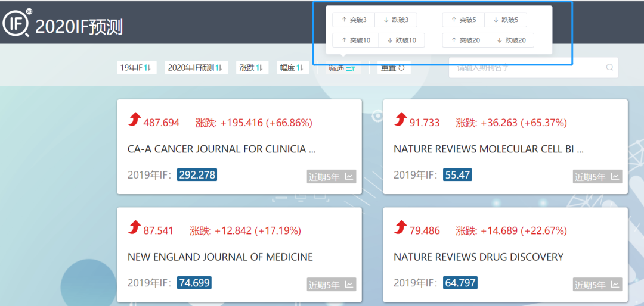The width and height of the screenshot is (644, 306).
Task: Click the search magnifier icon in search box
Action: tap(609, 68)
